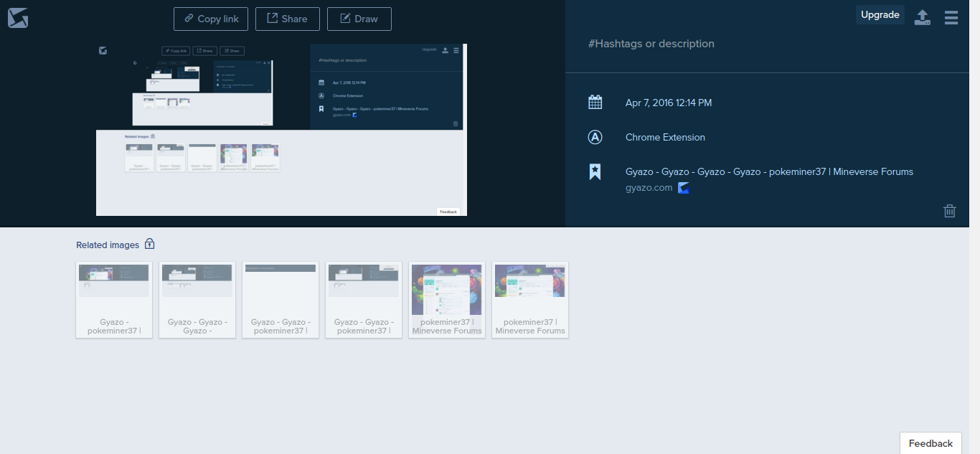Image resolution: width=980 pixels, height=454 pixels.
Task: Click the Related images lock icon
Action: tap(149, 244)
